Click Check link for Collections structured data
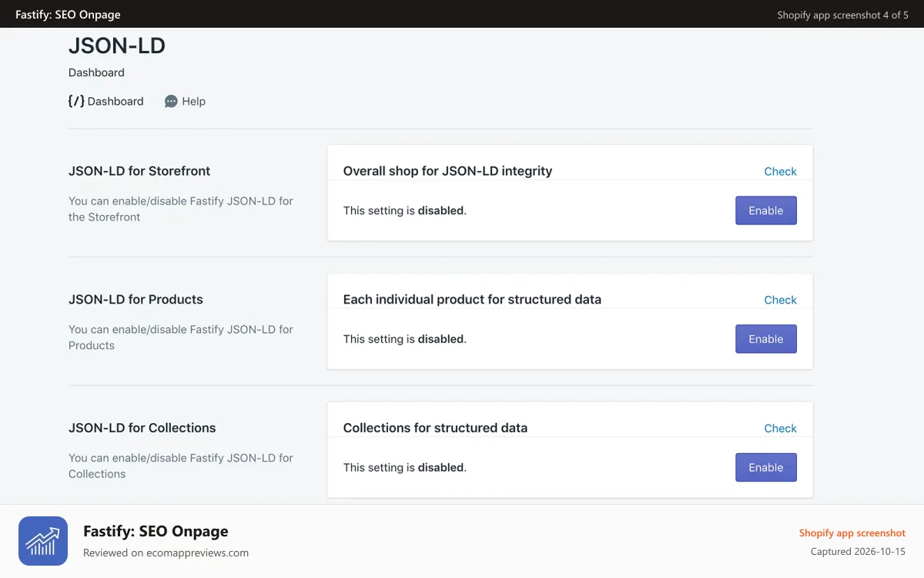 coord(780,428)
